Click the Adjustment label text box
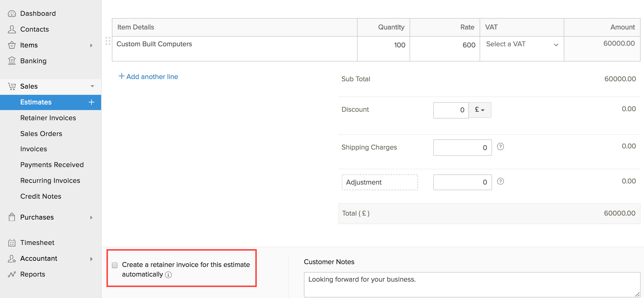Screen dimensions: 644x298 click(380, 182)
